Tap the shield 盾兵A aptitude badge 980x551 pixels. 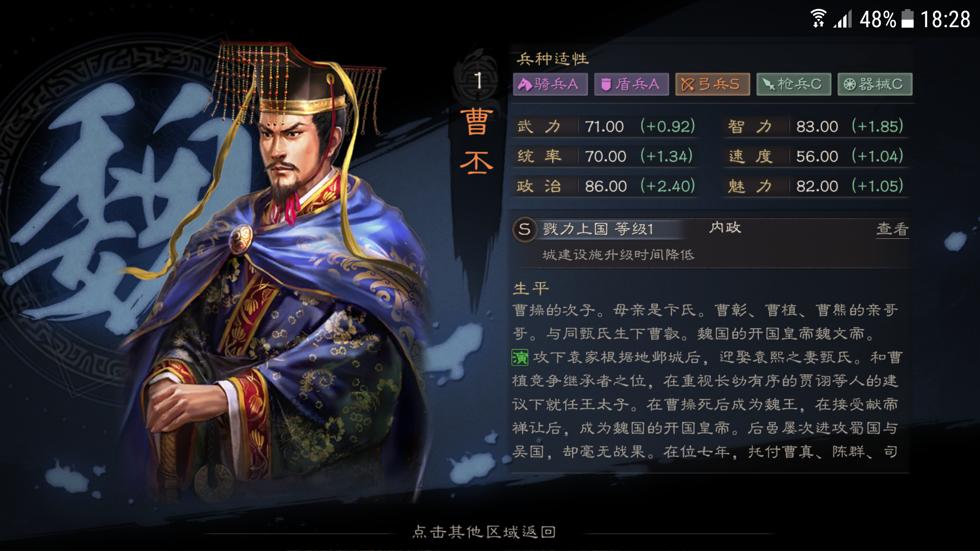pos(631,84)
